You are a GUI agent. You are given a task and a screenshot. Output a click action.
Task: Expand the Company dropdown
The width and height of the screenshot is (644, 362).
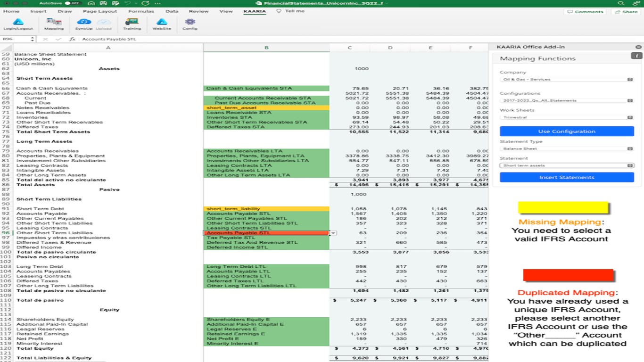point(567,80)
